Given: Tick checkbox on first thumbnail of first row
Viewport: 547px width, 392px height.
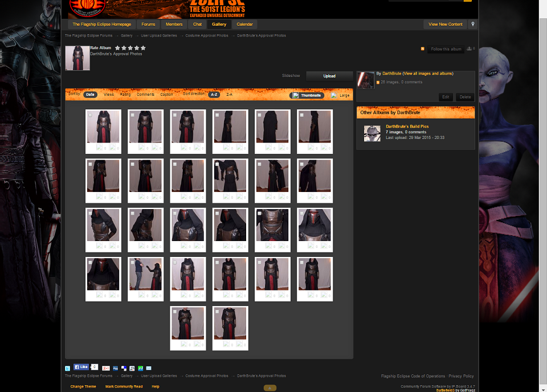Looking at the screenshot, I should click(x=91, y=115).
